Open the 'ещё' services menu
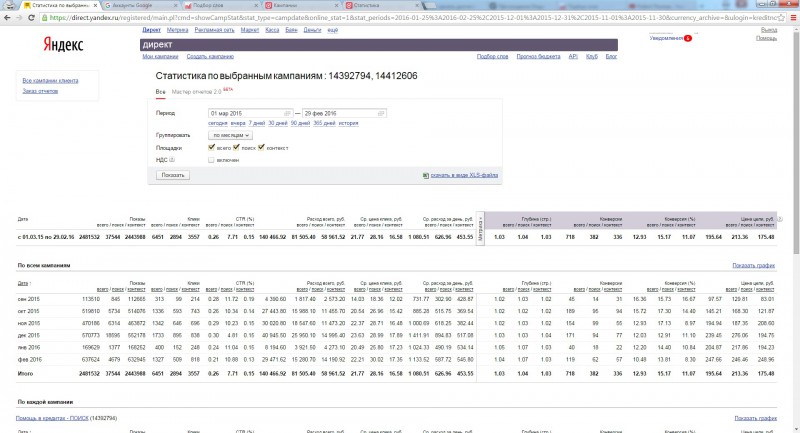 tap(332, 30)
